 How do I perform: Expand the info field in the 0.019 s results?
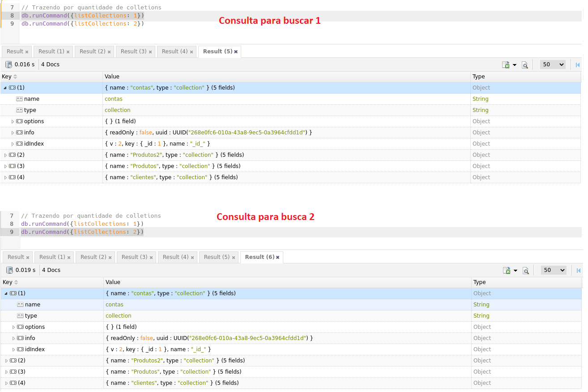point(14,338)
